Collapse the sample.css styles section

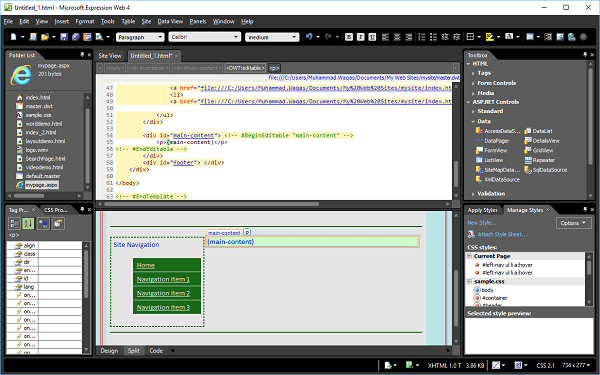pyautogui.click(x=470, y=281)
